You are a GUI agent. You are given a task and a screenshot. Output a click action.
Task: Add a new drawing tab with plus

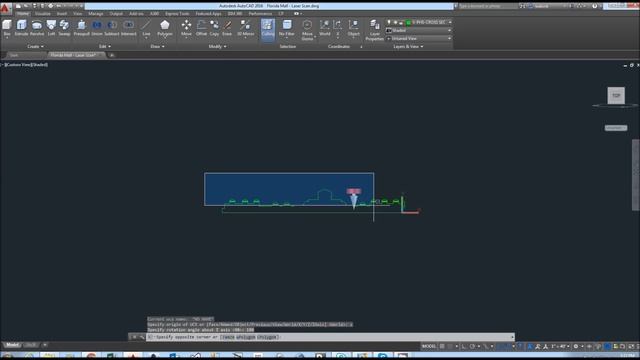111,55
